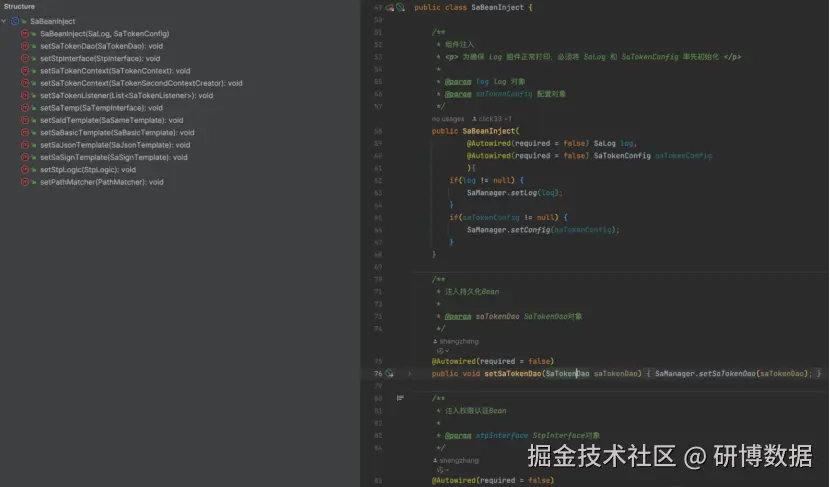Viewport: 830px width, 487px height.
Task: Click line number 76 in the gutter
Action: pos(378,374)
